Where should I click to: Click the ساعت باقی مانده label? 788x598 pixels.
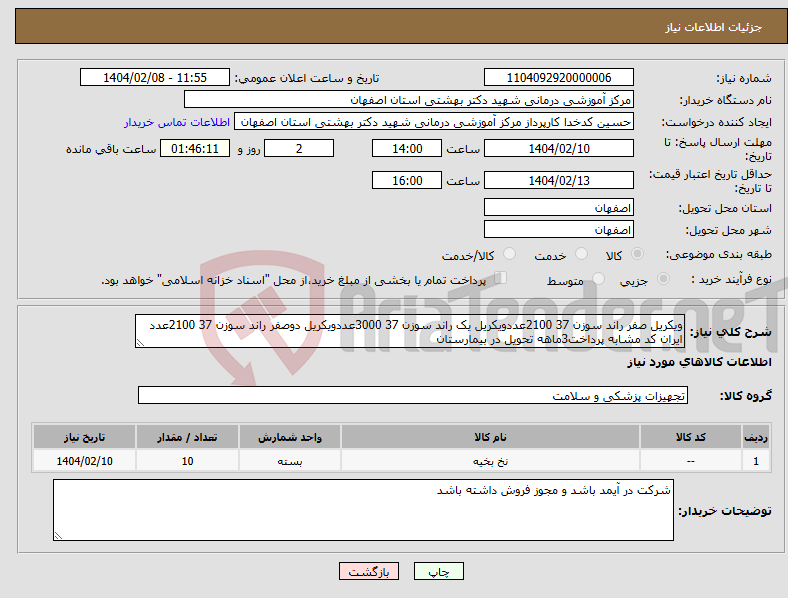coord(111,149)
